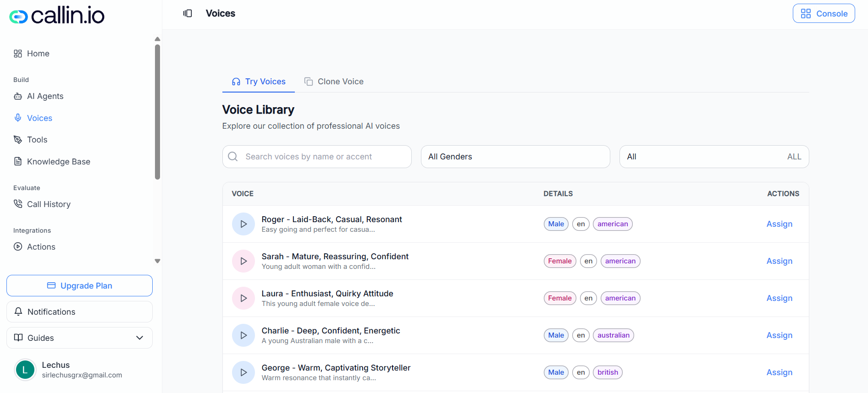868x393 pixels.
Task: Click sidebar scrollbar down arrow
Action: [x=157, y=261]
